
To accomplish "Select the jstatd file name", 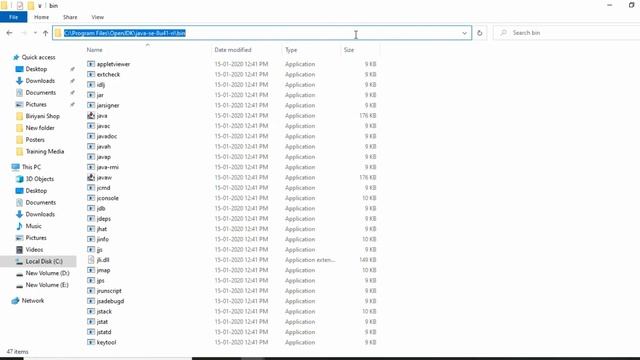I will pos(104,332).
